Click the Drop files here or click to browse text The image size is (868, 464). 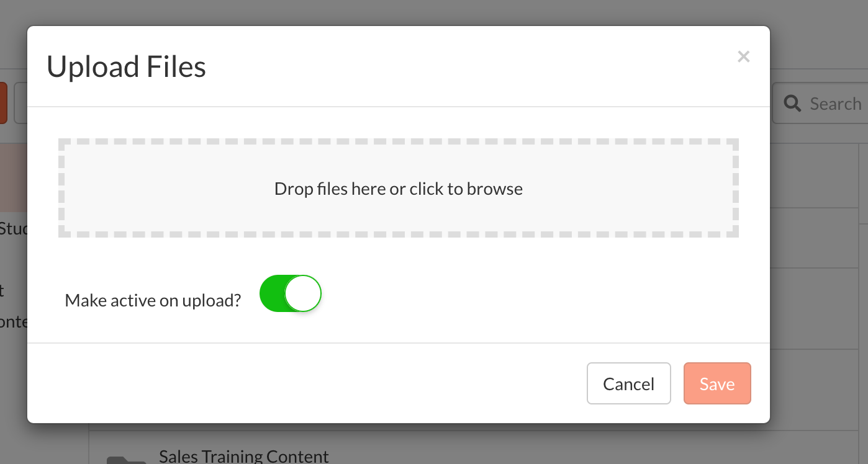point(399,189)
